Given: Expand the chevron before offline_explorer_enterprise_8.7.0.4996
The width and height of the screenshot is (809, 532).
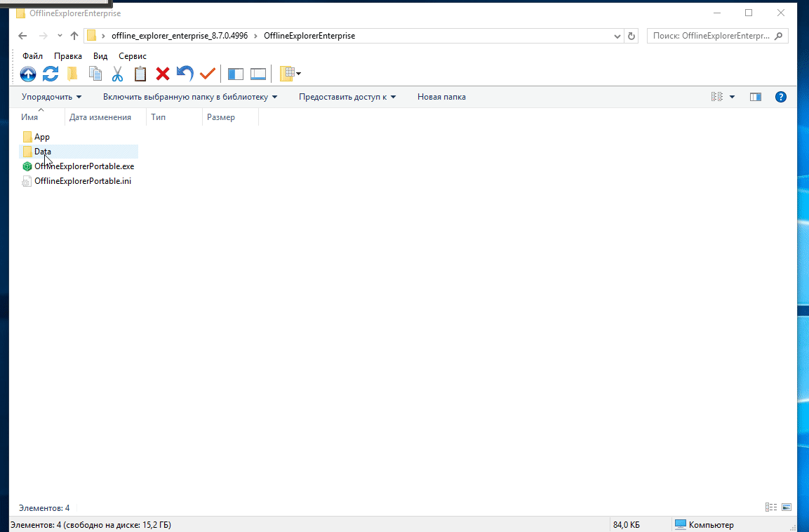Looking at the screenshot, I should (x=103, y=36).
